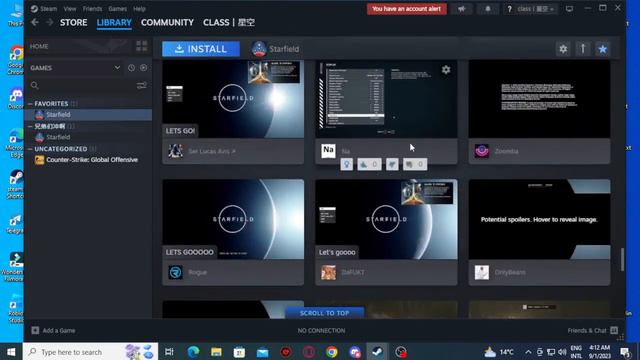
Task: Open Rogue's profile avatar
Action: [x=176, y=272]
